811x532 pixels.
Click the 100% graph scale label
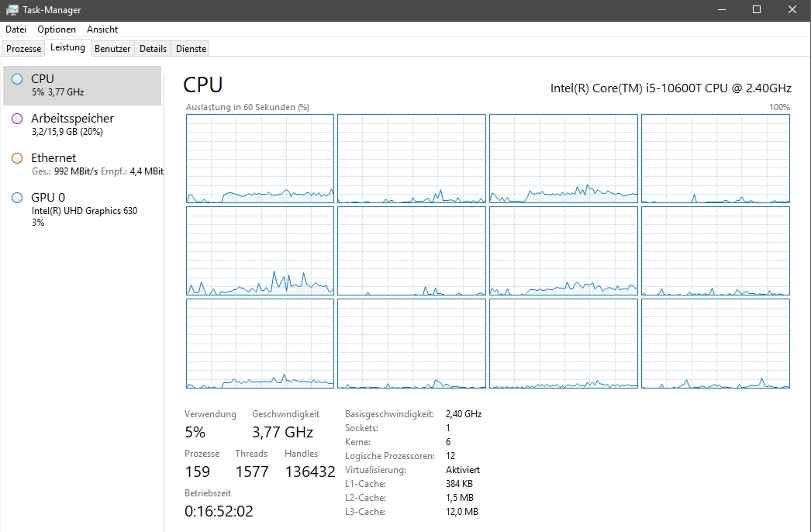click(x=779, y=107)
